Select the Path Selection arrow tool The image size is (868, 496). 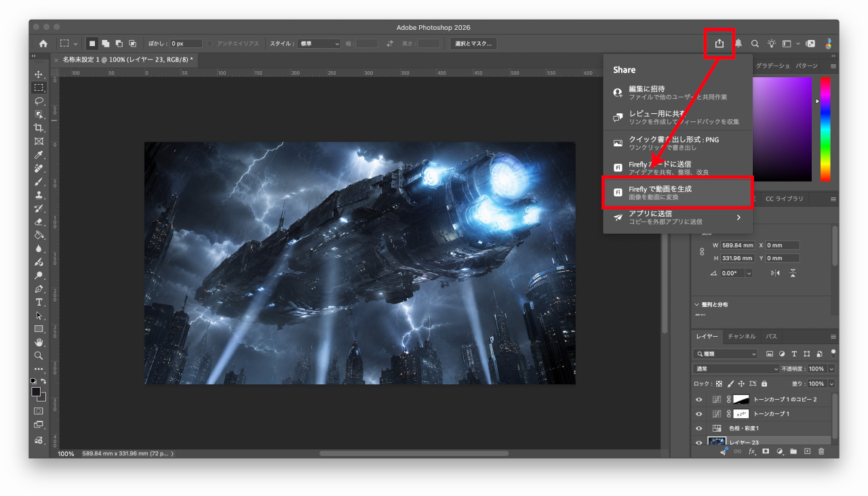point(39,316)
